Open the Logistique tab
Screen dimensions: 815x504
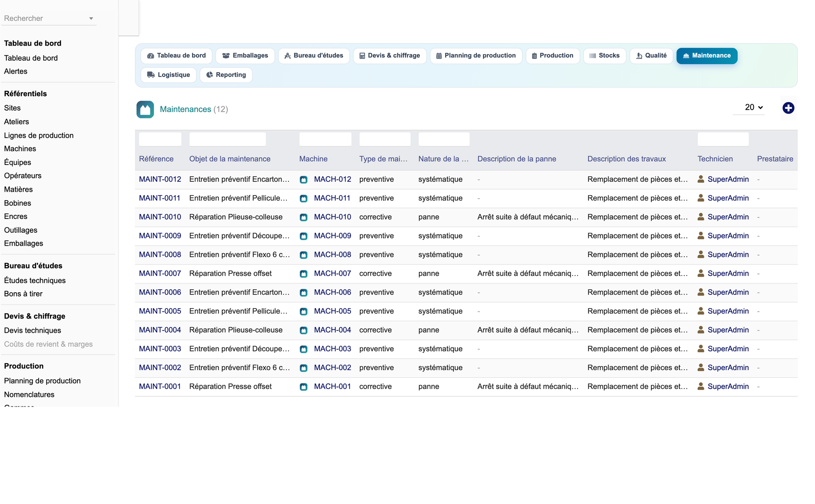[168, 75]
